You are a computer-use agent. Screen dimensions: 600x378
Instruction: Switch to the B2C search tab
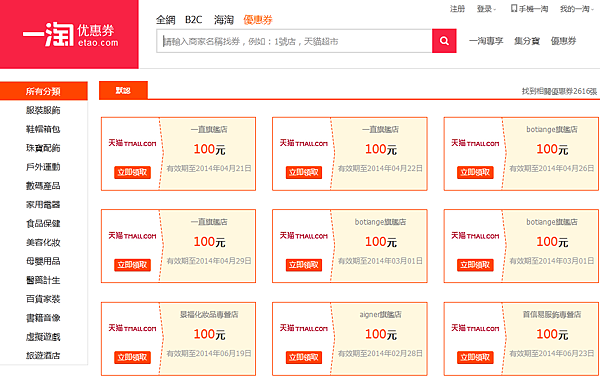pos(194,20)
